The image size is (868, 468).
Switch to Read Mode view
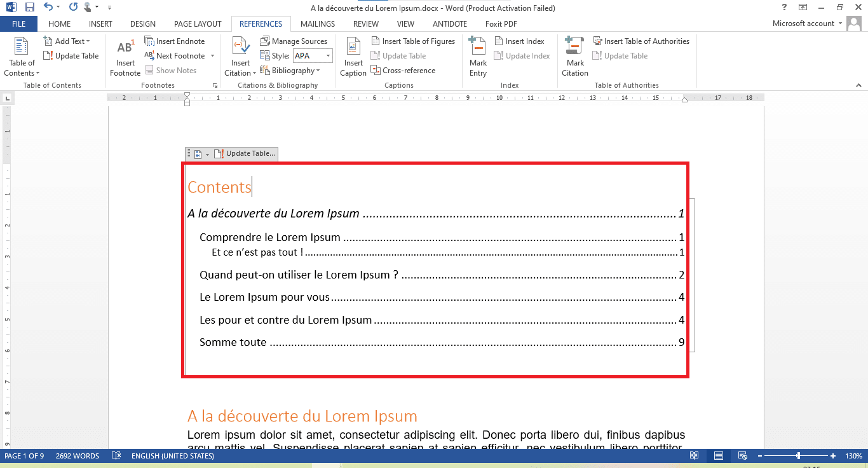click(x=695, y=456)
